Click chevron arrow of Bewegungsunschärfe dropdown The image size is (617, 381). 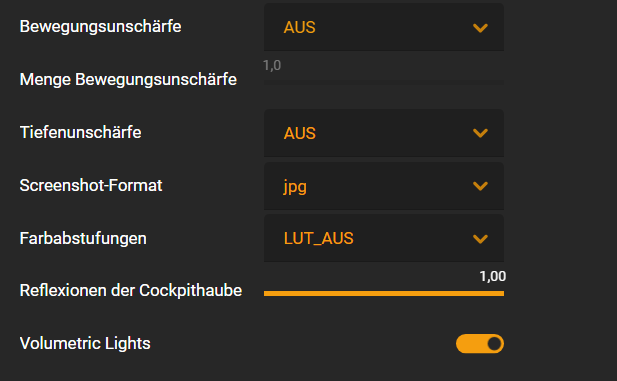[480, 28]
